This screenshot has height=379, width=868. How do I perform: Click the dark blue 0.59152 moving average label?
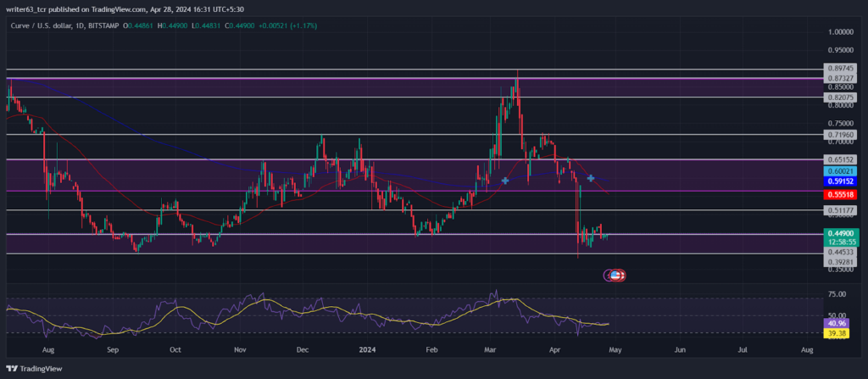(842, 181)
